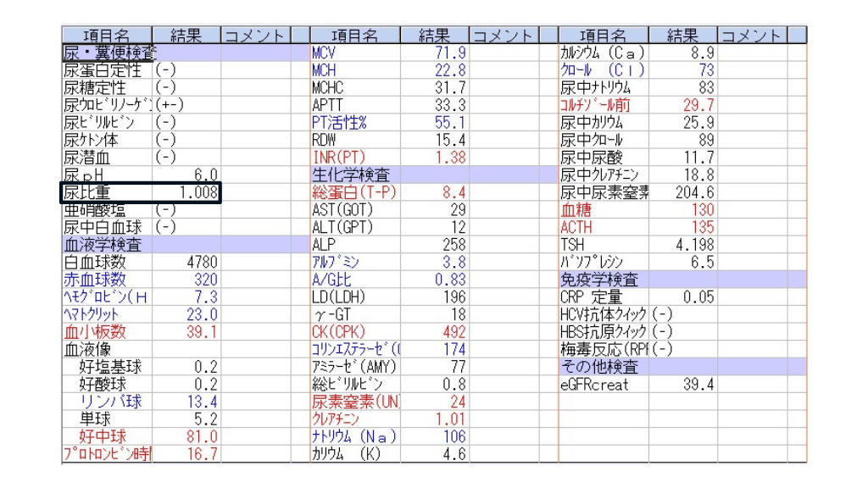The image size is (868, 488).
Task: Click the 免疫学検査 section header
Action: point(598,280)
